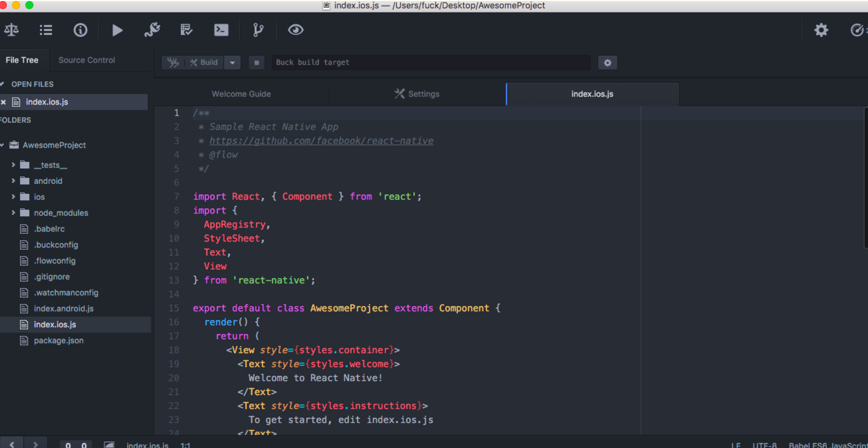868x448 pixels.
Task: Click the eye preview icon in toolbar
Action: click(x=296, y=30)
